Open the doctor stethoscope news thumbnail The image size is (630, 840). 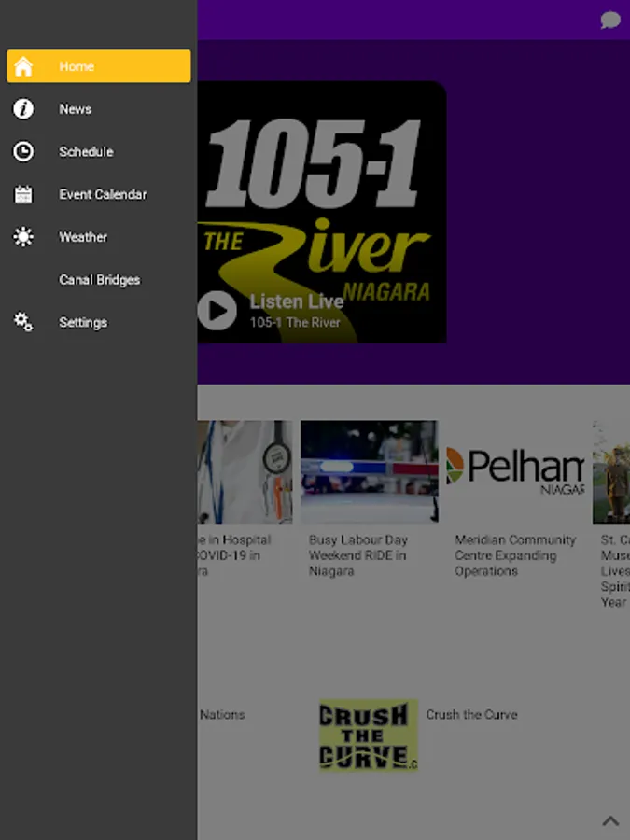pyautogui.click(x=245, y=471)
